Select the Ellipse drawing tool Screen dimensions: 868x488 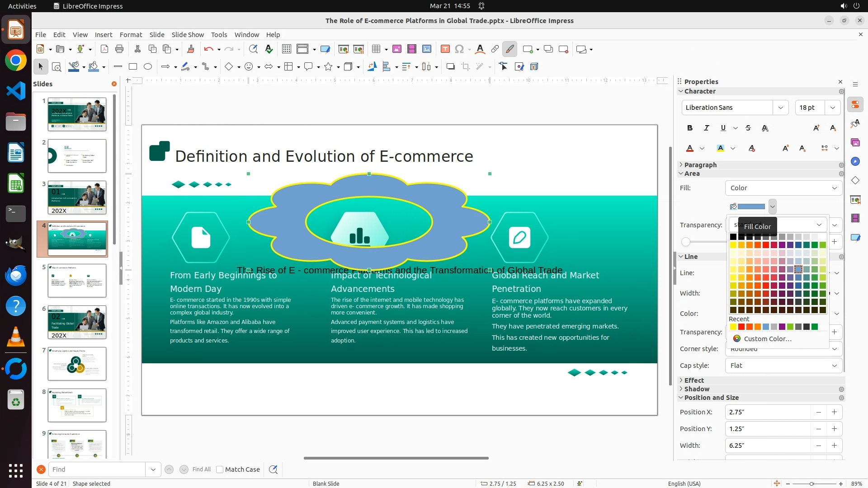tap(148, 67)
